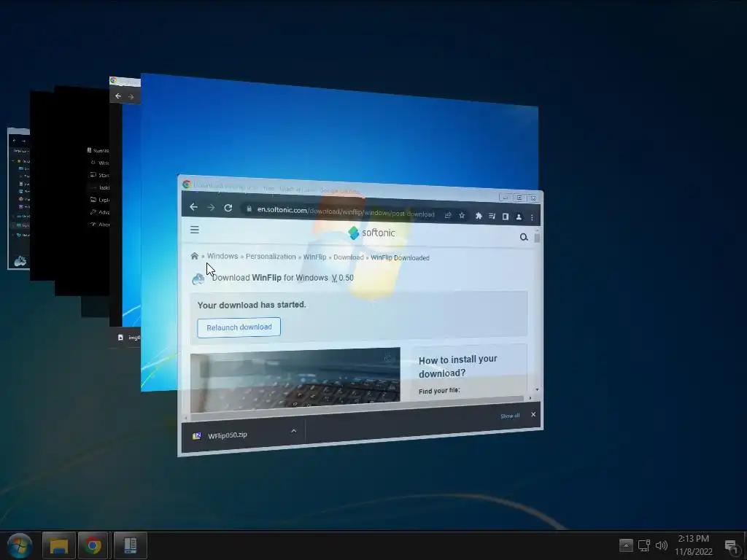Bookmark this tab with the star icon

point(462,215)
